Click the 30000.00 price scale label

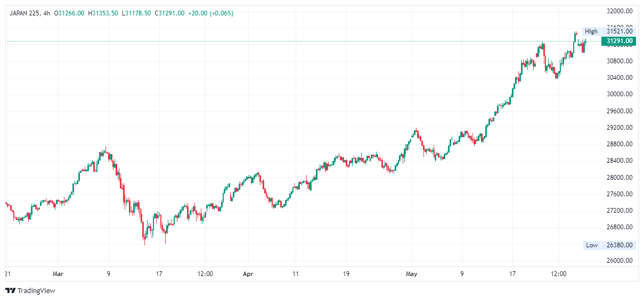(620, 94)
